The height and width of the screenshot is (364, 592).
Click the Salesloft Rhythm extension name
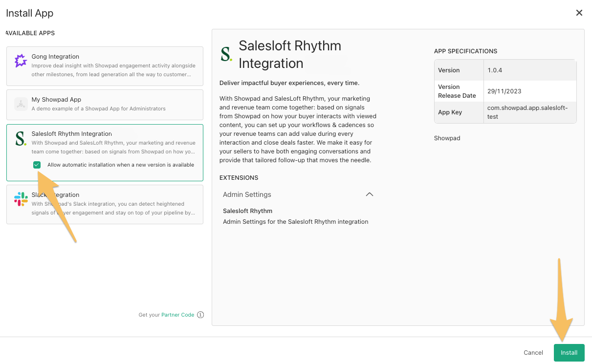pyautogui.click(x=247, y=211)
